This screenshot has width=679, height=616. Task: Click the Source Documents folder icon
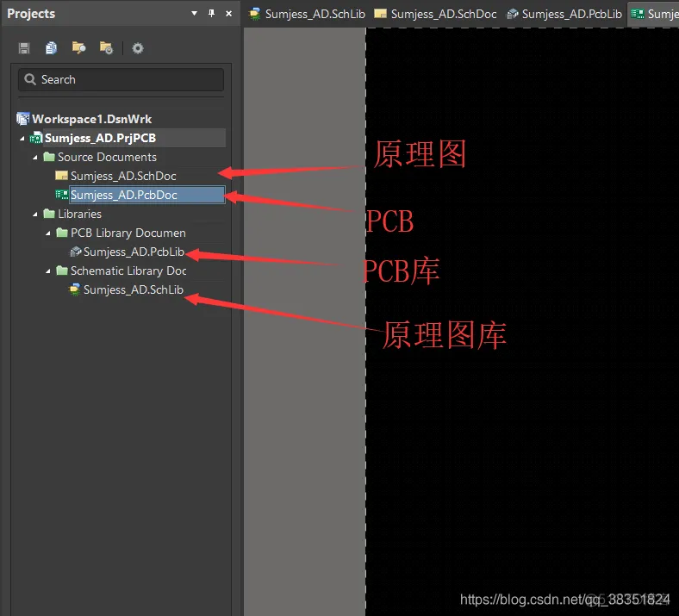tap(49, 157)
